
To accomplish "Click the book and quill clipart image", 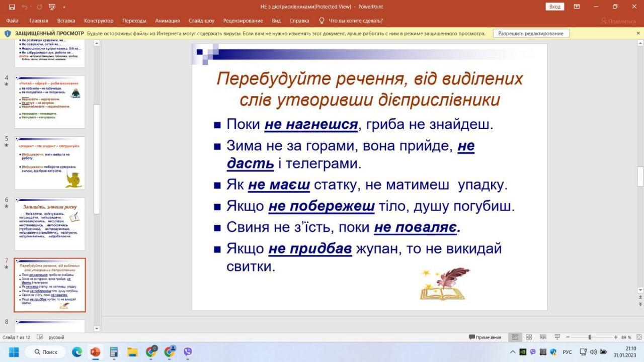I will [x=445, y=284].
